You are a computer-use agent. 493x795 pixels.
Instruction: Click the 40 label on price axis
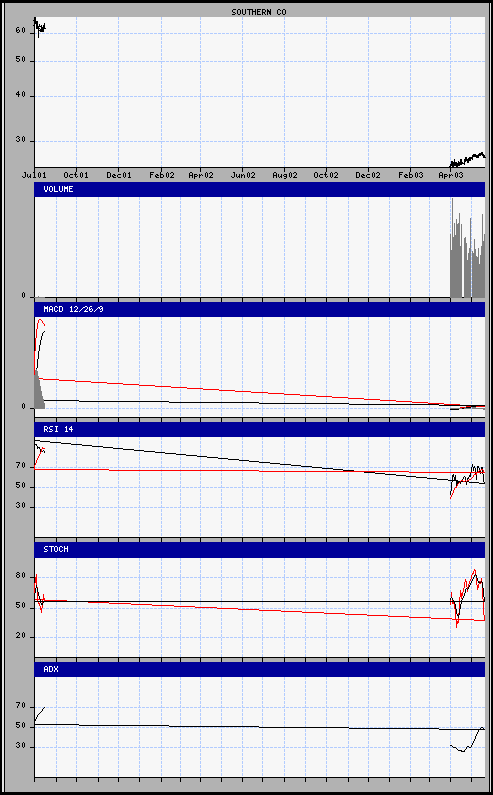(20, 96)
